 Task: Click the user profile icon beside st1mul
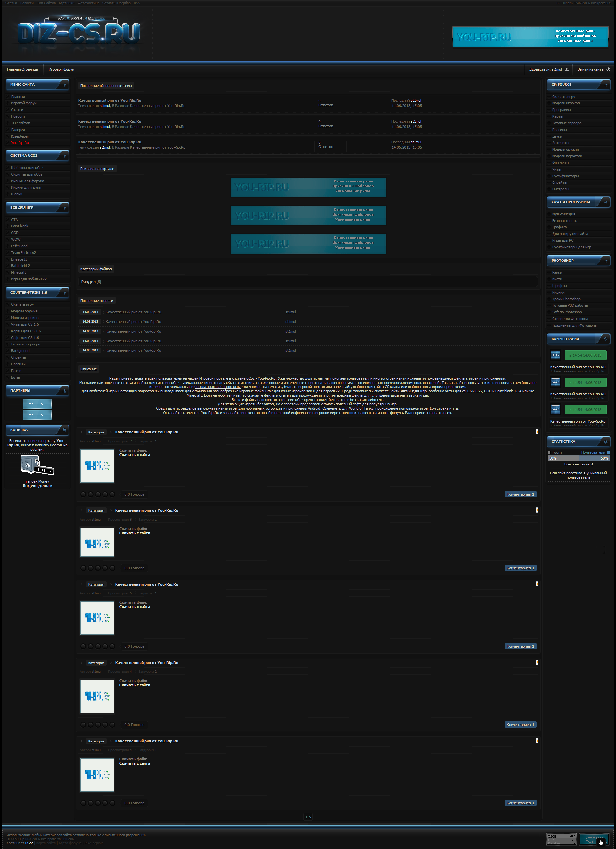tap(567, 70)
